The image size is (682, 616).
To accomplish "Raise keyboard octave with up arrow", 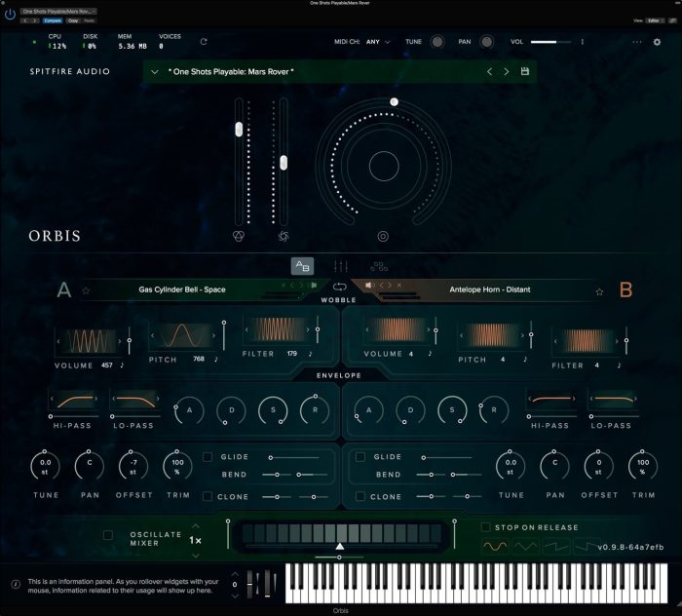I will coord(235,574).
